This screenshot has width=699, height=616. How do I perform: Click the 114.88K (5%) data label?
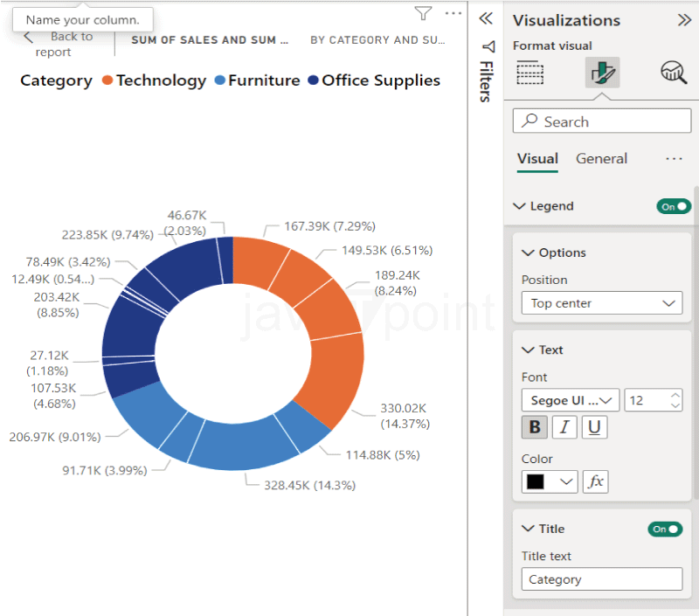tap(383, 455)
